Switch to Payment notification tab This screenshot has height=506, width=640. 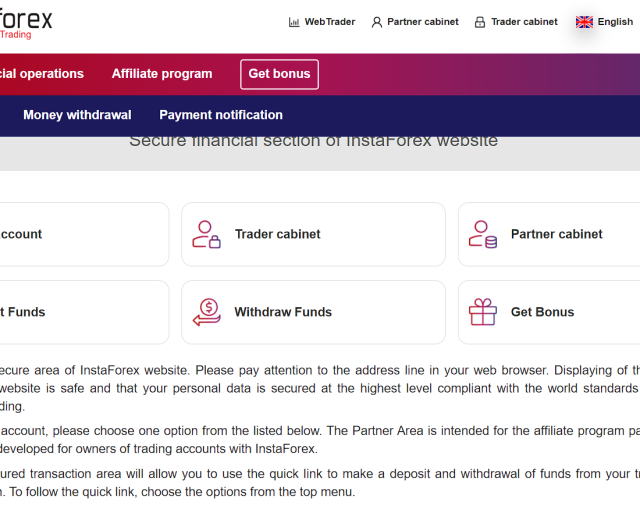[x=221, y=115]
